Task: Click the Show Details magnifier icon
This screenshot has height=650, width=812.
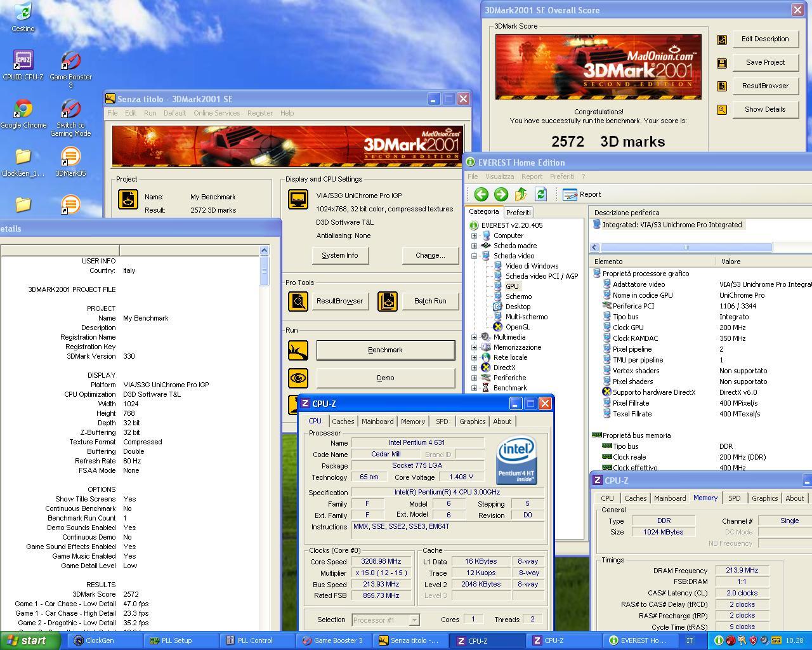Action: point(722,110)
